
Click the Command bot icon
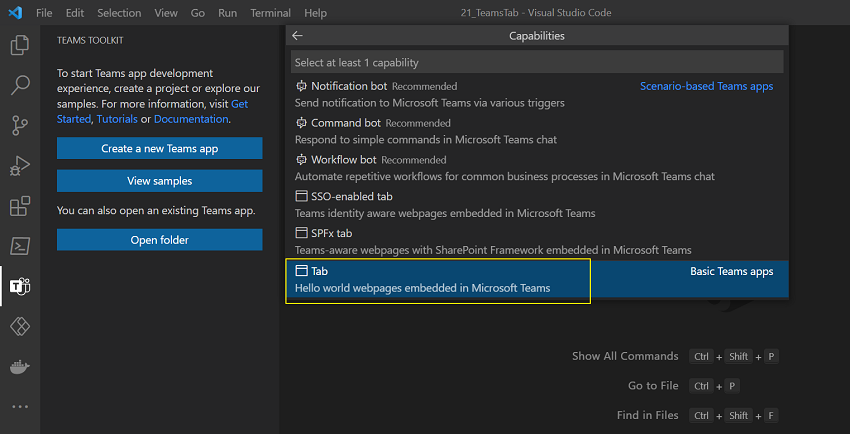point(301,122)
